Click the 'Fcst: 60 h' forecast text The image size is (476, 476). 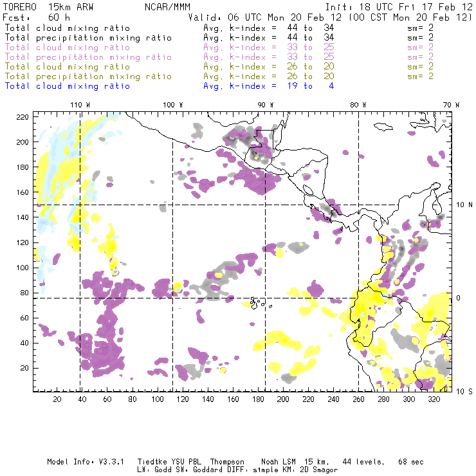(36, 17)
